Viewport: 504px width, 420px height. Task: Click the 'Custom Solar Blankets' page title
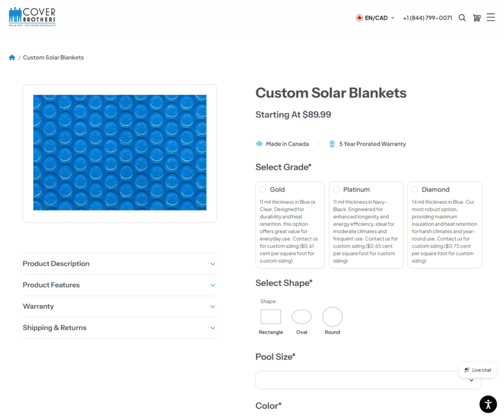click(x=331, y=93)
